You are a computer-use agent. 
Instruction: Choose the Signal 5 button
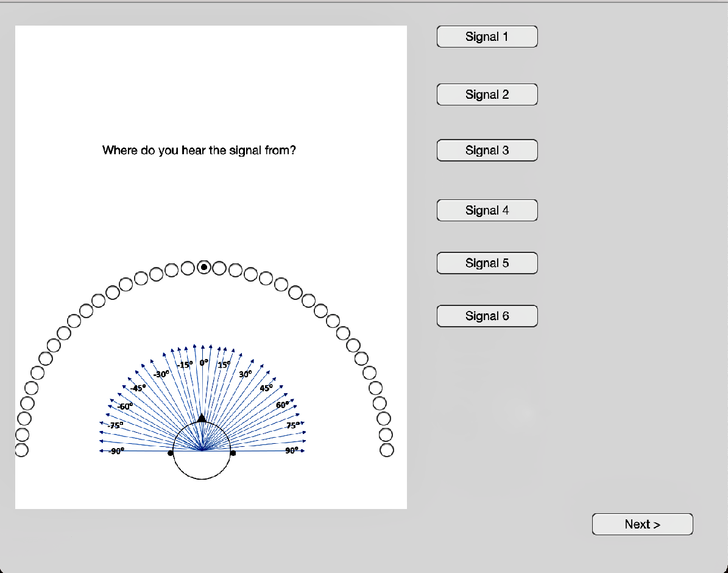(487, 263)
